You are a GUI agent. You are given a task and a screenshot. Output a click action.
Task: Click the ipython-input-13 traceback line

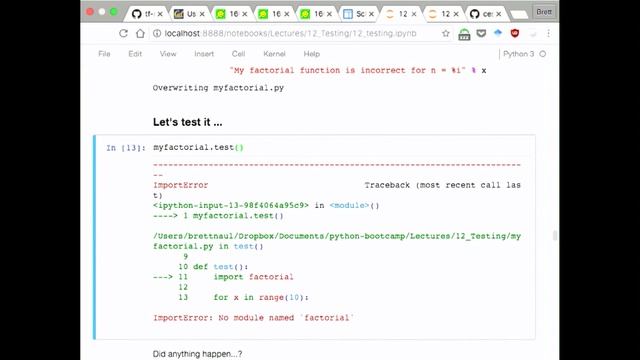tap(266, 206)
